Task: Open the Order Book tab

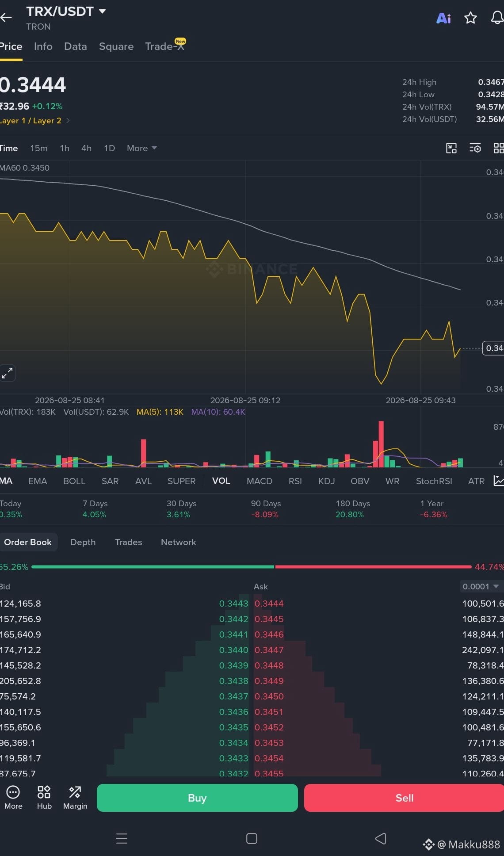Action: [x=28, y=542]
